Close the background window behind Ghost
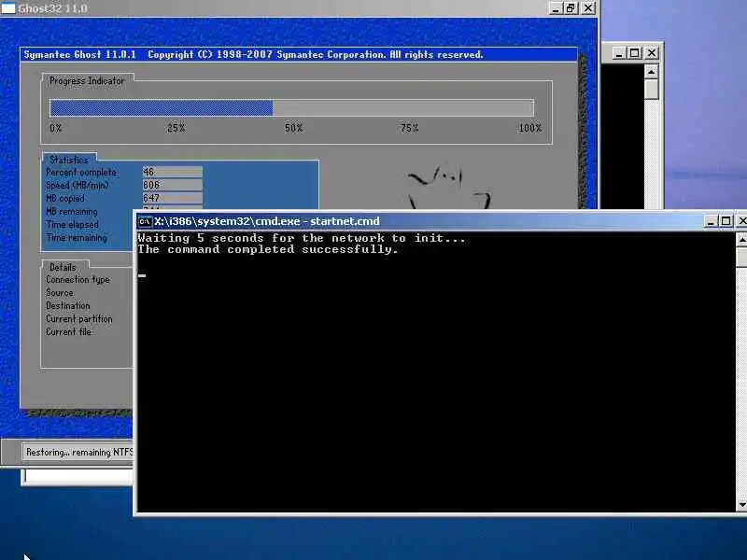This screenshot has height=560, width=747. (652, 53)
